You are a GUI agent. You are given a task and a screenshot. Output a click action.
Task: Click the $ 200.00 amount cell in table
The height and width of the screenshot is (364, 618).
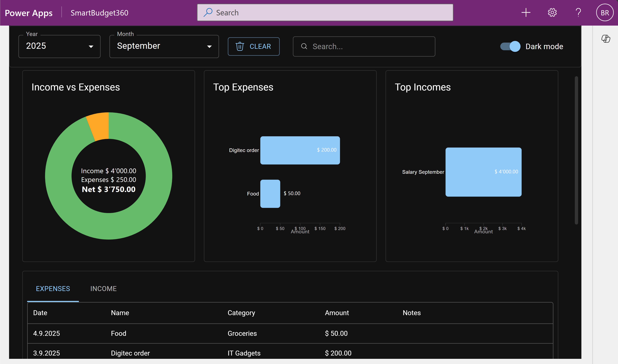(338, 353)
